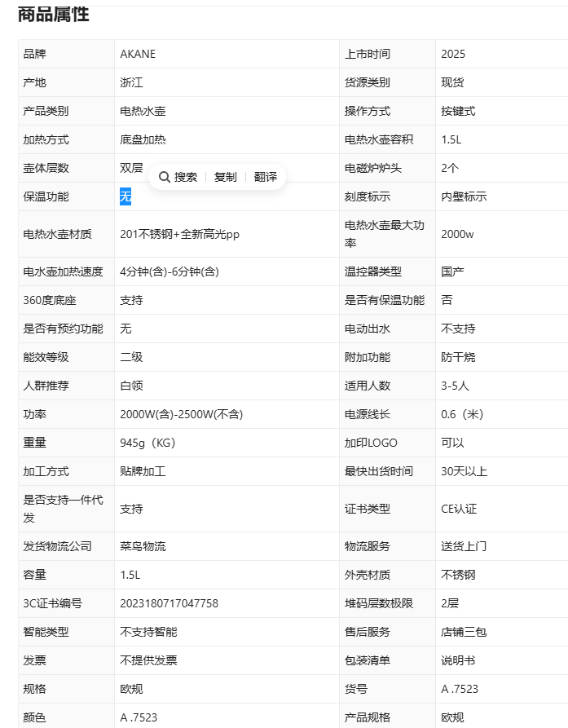
Task: Click the 商品属性 section heading
Action: pyautogui.click(x=54, y=14)
